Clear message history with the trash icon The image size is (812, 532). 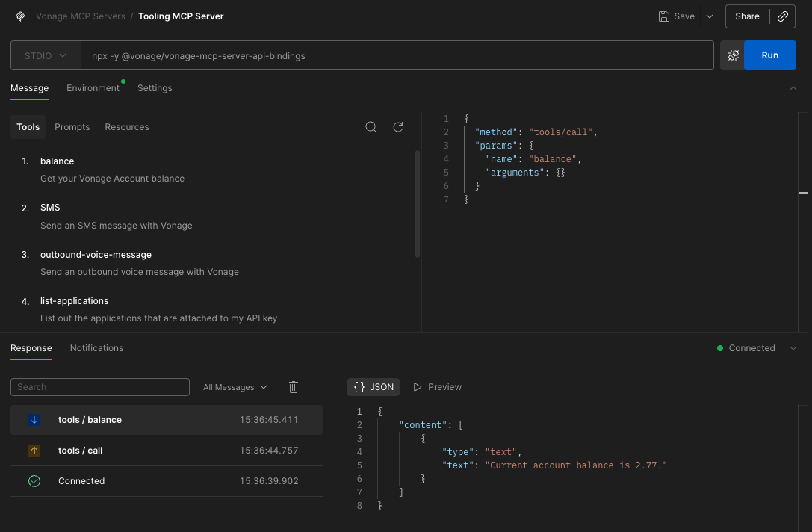294,387
